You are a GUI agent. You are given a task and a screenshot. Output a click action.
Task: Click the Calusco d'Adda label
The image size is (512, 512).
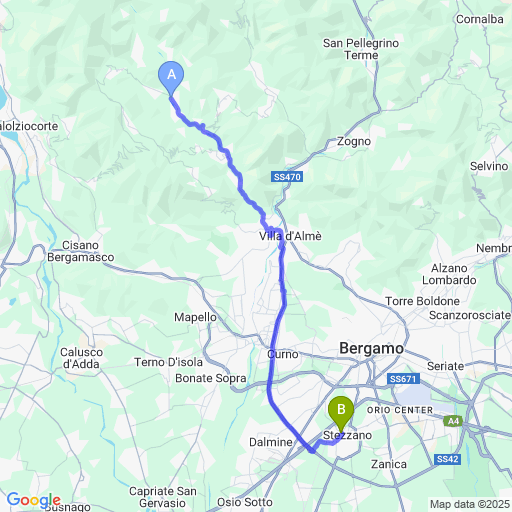(x=81, y=358)
